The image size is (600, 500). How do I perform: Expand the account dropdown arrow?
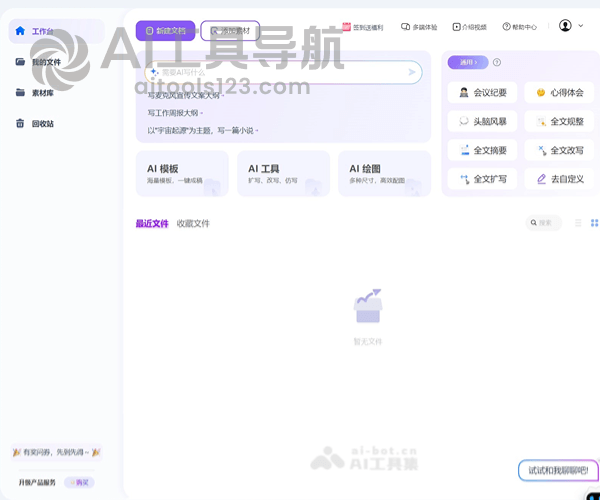pos(580,26)
